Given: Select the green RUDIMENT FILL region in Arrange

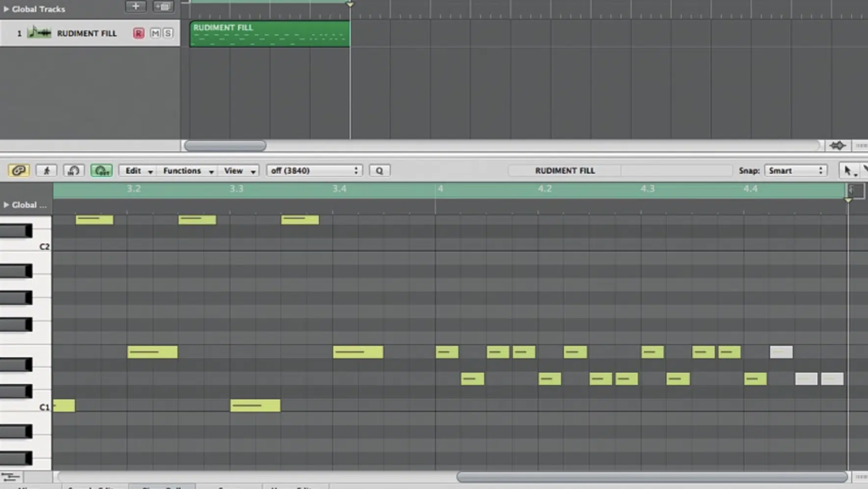Looking at the screenshot, I should point(270,34).
